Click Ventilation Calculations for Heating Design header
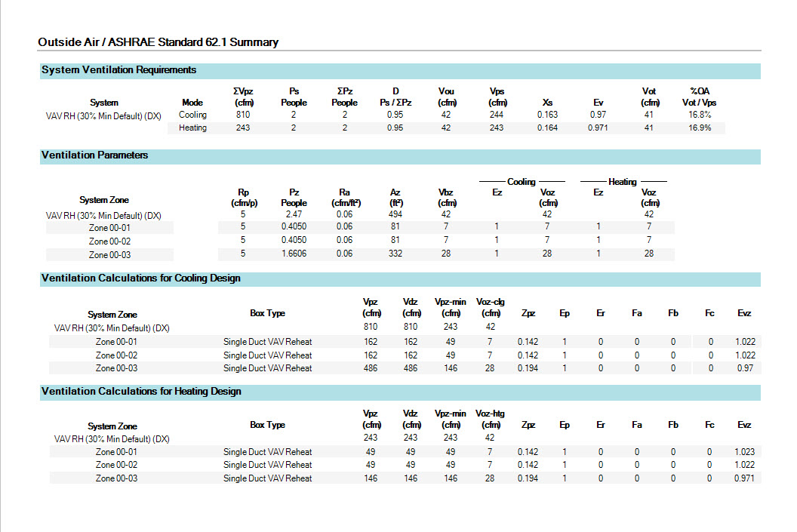797x532 pixels. [x=141, y=392]
